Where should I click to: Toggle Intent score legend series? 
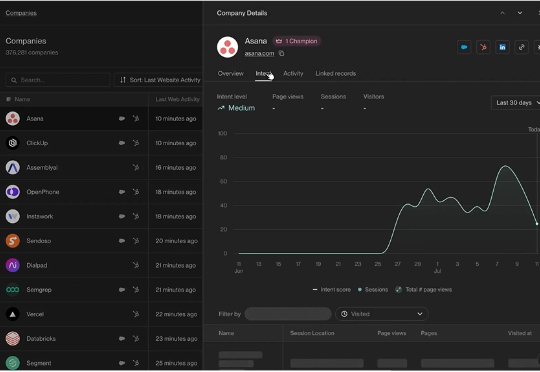point(331,290)
